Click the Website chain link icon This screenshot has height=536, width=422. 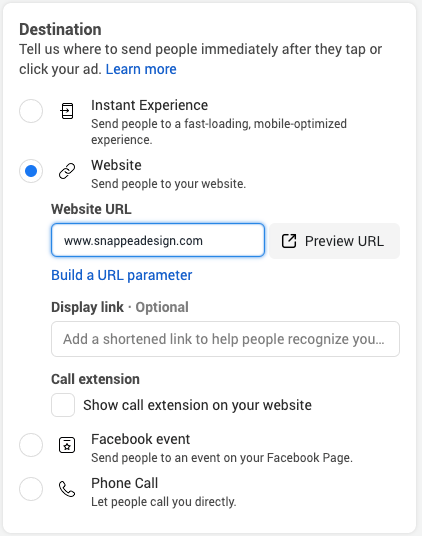click(x=67, y=171)
